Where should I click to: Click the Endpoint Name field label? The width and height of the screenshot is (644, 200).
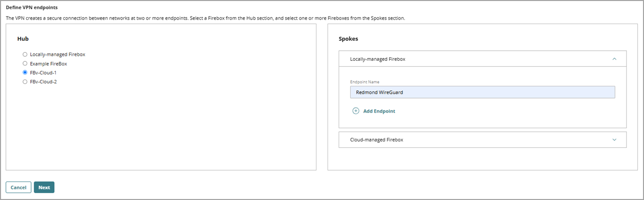point(365,82)
